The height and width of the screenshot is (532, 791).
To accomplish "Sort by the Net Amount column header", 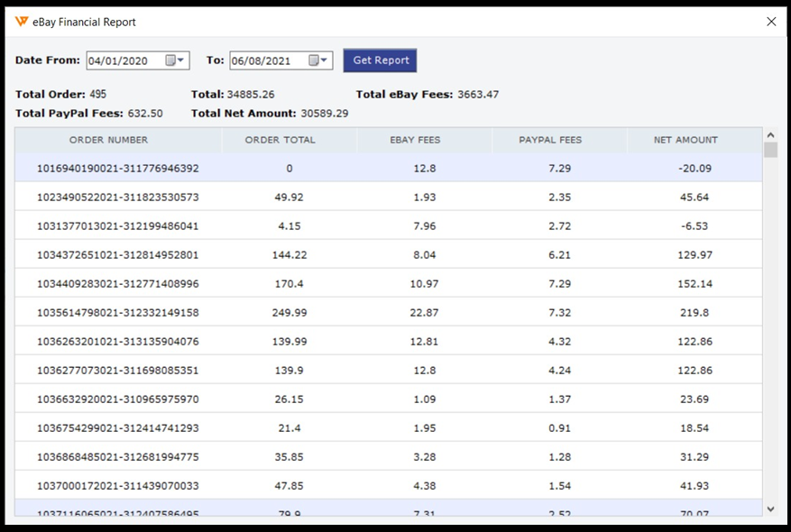I will click(685, 140).
